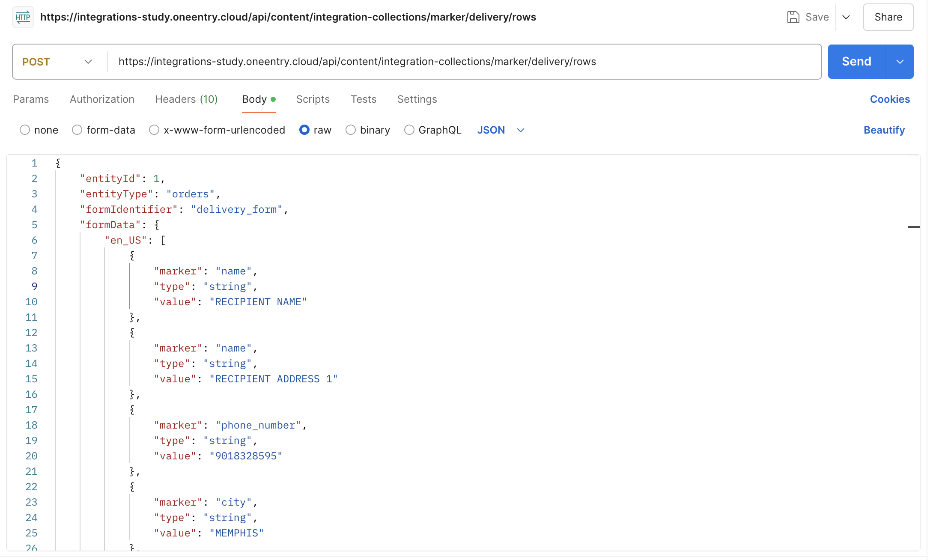Open the Save options chevron dropdown
930x560 pixels.
coord(846,17)
